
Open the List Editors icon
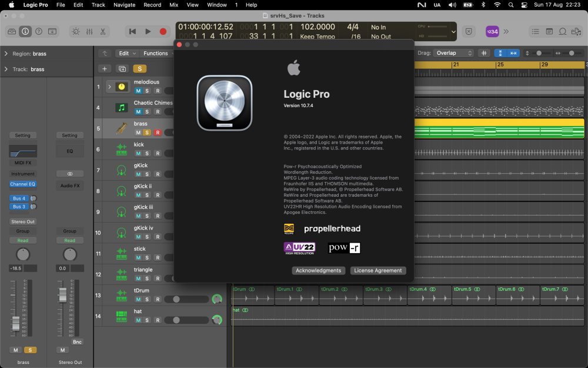535,32
